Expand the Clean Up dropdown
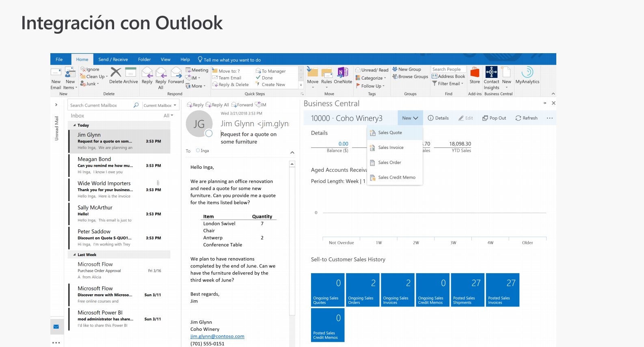The height and width of the screenshot is (347, 644). (94, 76)
